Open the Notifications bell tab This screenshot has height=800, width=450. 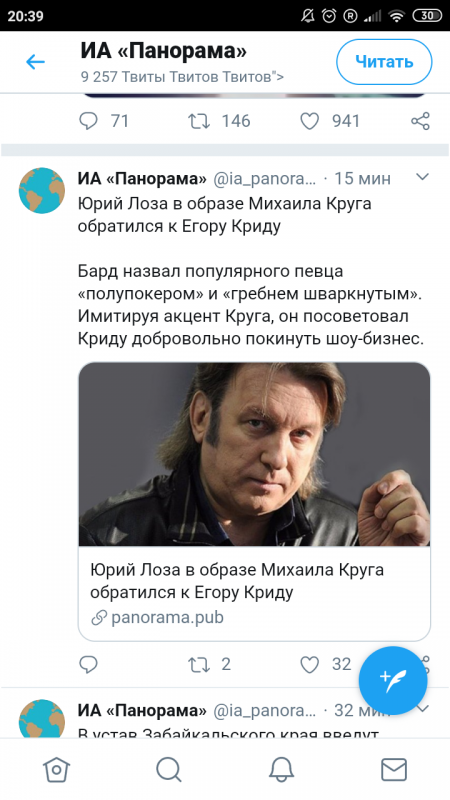(281, 769)
